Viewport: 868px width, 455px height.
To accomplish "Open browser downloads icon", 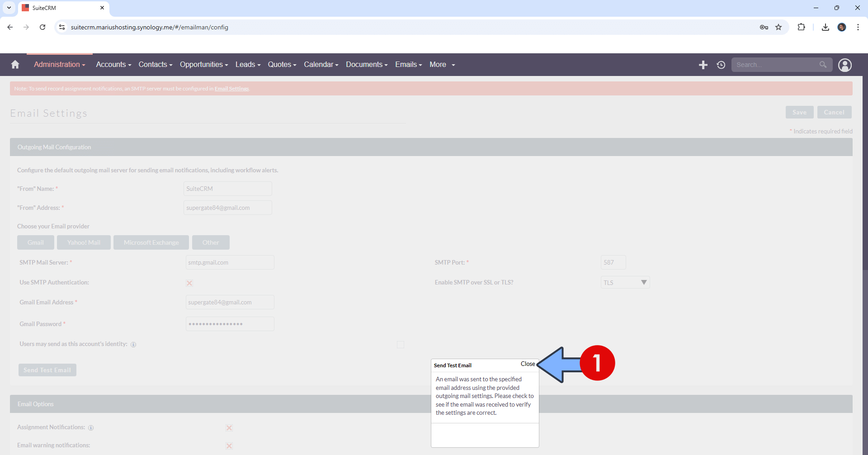I will tap(826, 27).
